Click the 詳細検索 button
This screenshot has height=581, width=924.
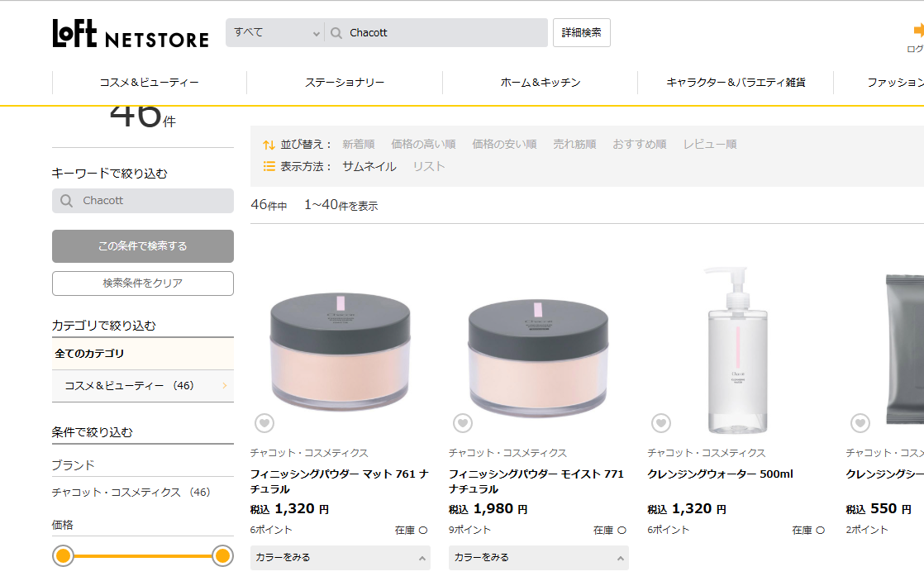tap(582, 32)
